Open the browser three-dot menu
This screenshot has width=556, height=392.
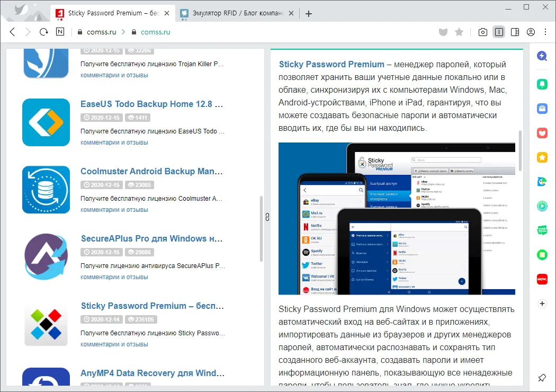click(545, 32)
